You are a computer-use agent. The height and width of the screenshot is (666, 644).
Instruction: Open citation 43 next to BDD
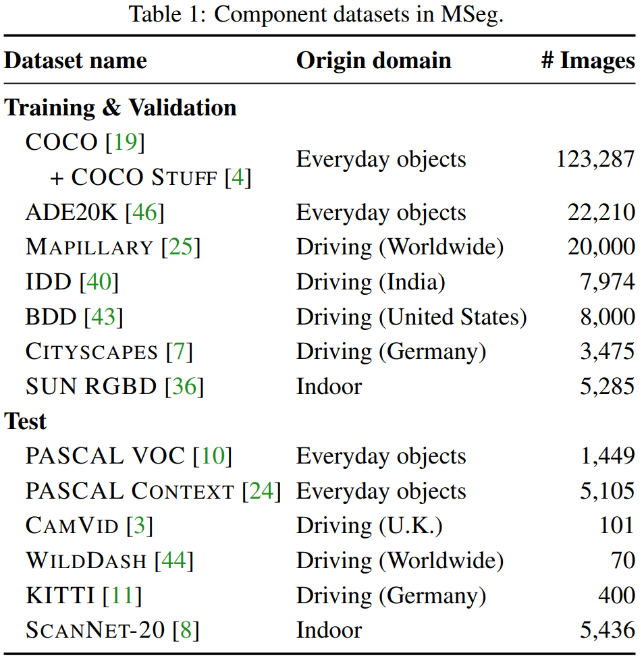tap(103, 316)
